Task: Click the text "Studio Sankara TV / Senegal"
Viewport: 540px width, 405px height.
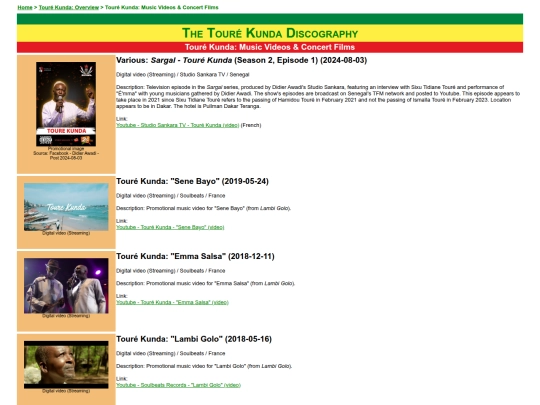Action: [215, 74]
